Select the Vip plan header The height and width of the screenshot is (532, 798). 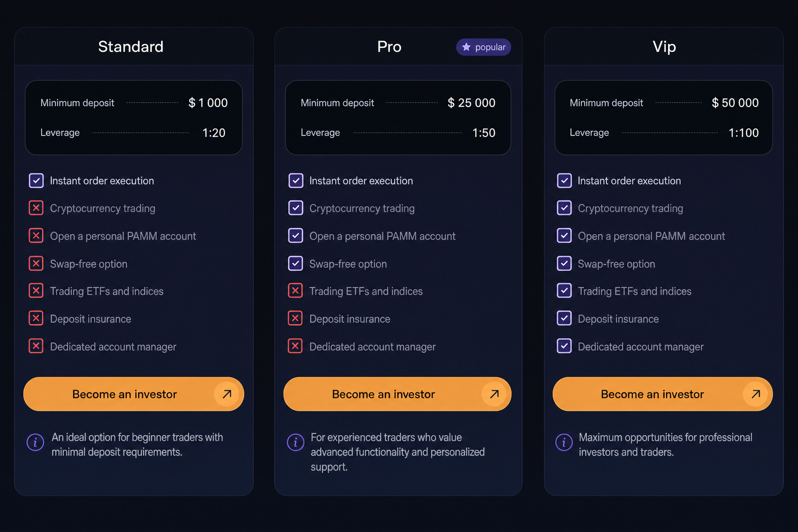(664, 47)
